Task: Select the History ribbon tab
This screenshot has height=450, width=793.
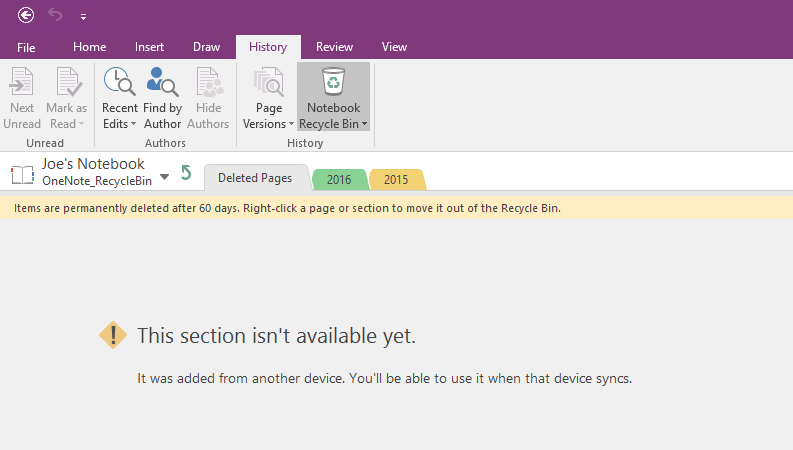Action: pos(268,47)
